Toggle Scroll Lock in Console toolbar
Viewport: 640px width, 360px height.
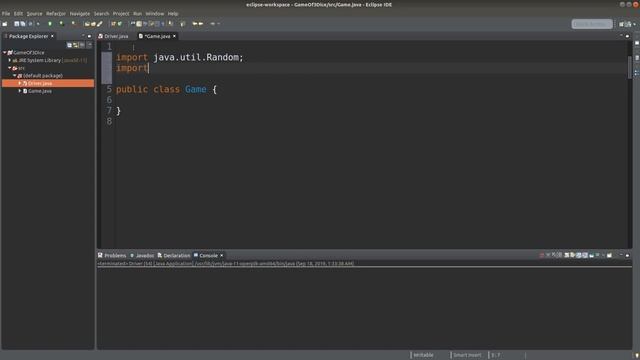[x=573, y=255]
